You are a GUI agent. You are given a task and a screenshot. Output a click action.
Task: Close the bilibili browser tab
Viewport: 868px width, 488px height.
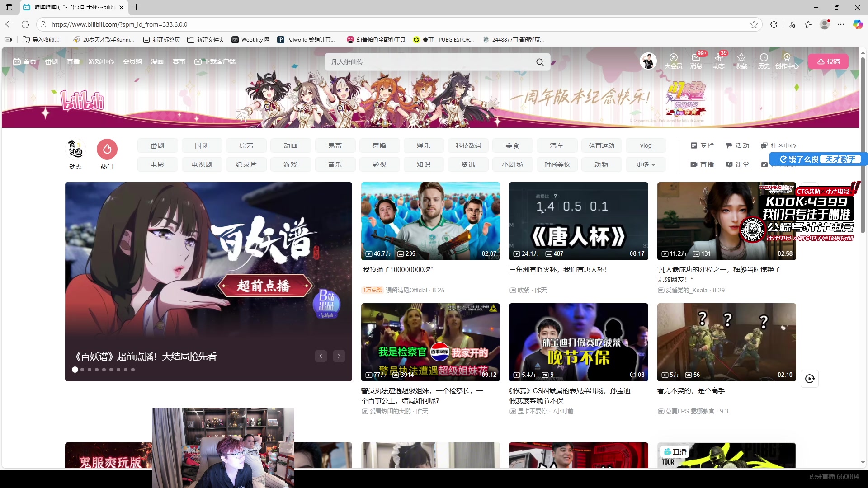(121, 7)
